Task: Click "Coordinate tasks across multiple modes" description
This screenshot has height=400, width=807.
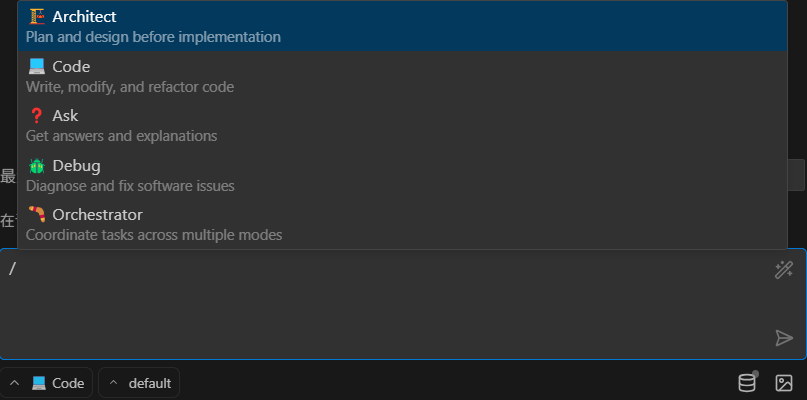Action: 154,235
